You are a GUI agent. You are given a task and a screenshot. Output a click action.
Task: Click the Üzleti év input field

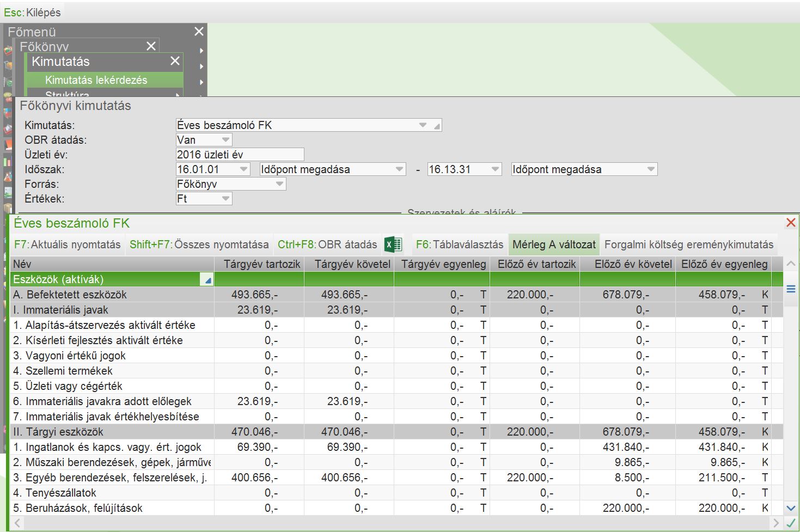pyautogui.click(x=240, y=155)
